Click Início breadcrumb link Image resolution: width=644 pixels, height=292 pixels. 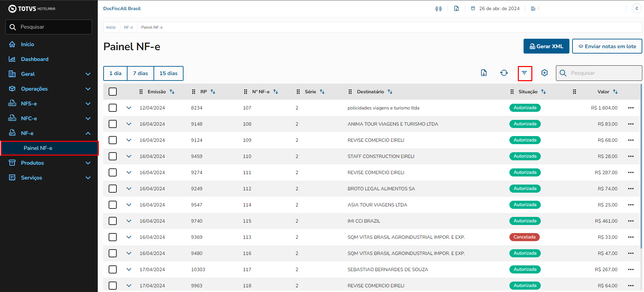[x=111, y=27]
